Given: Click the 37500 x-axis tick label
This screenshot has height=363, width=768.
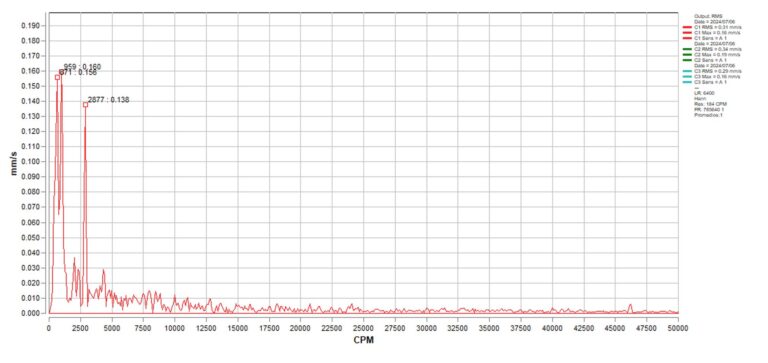Looking at the screenshot, I should (521, 327).
